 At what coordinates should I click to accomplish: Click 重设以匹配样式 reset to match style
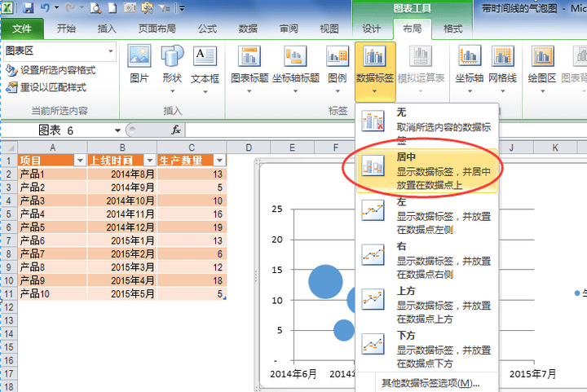[x=46, y=87]
